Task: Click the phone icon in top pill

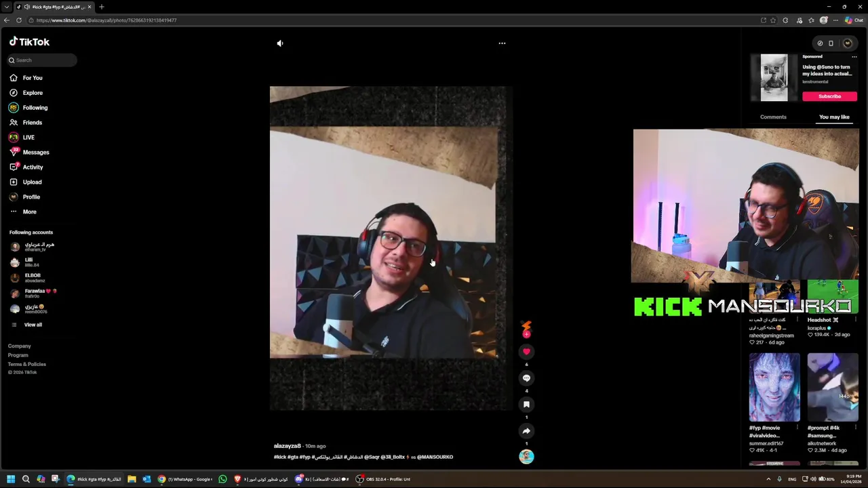Action: point(831,43)
